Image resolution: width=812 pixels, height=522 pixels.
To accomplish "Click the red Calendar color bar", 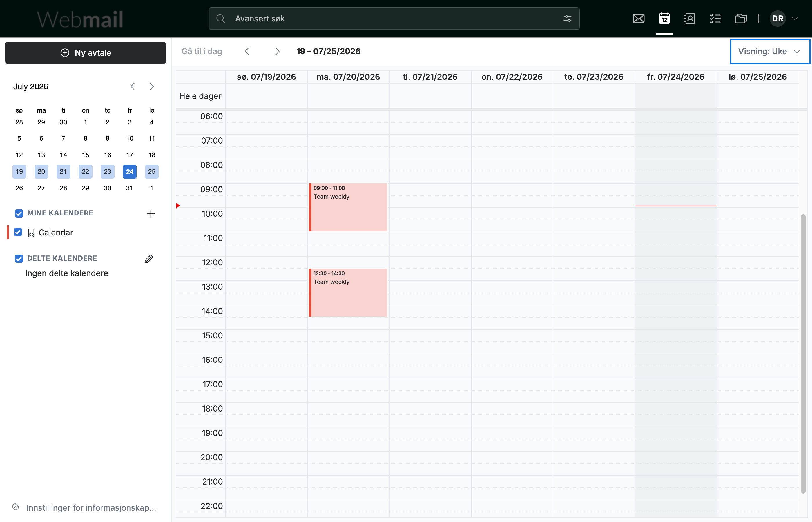I will [8, 232].
